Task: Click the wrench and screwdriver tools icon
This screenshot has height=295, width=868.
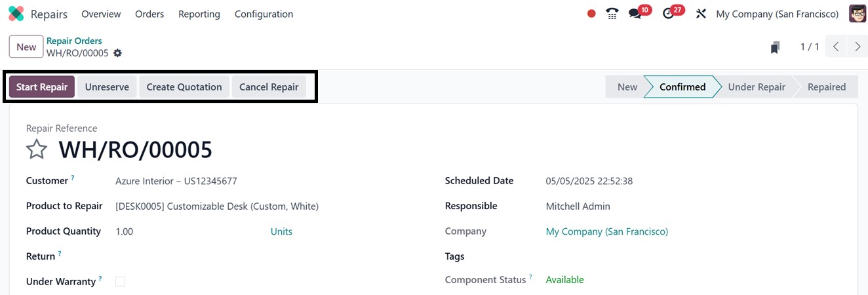Action: tap(701, 14)
